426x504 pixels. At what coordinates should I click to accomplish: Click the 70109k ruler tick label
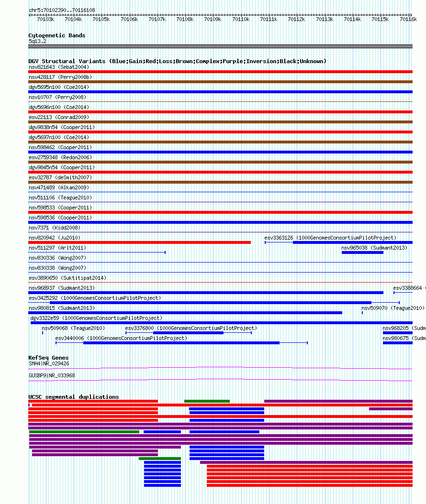(x=213, y=19)
